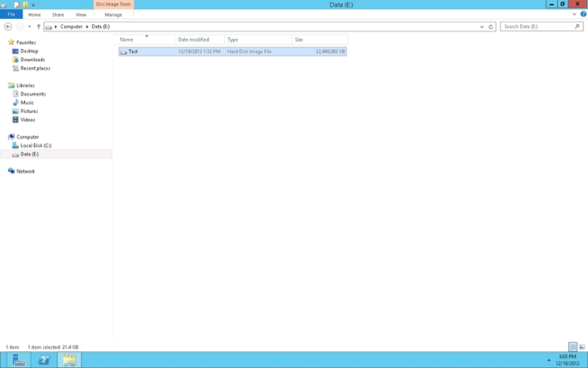588x368 pixels.
Task: Select the Test hard disk image file
Action: tap(232, 51)
